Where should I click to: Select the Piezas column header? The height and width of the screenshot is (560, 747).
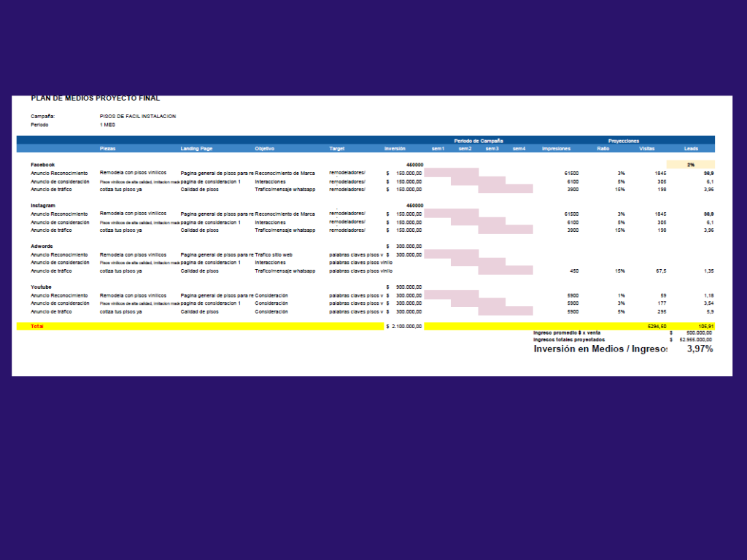(x=108, y=149)
